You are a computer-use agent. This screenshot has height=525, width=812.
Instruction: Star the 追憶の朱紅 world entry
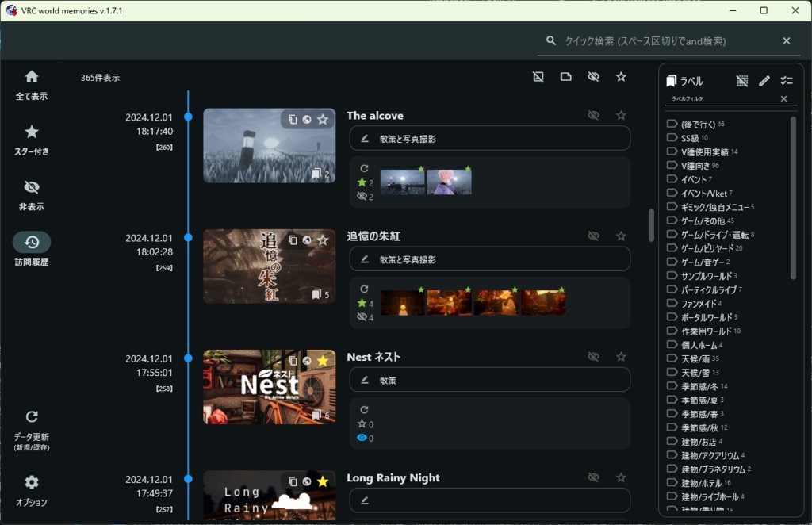(x=621, y=236)
